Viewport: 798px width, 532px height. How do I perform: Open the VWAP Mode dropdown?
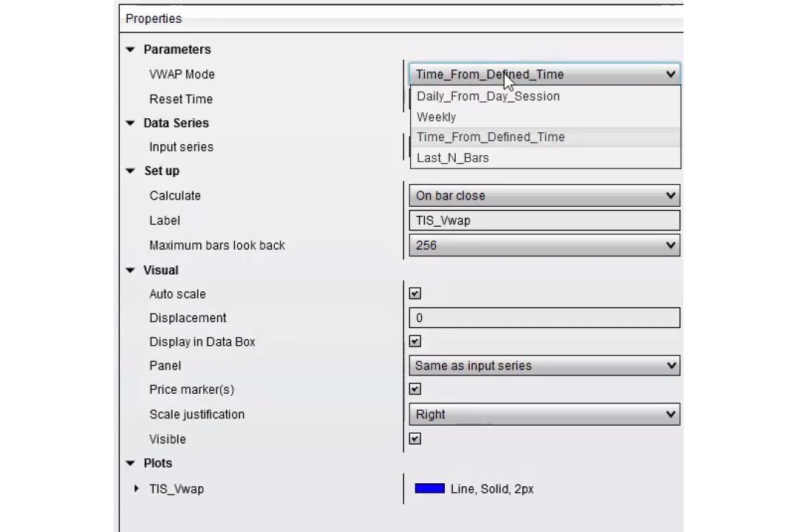[x=545, y=75]
